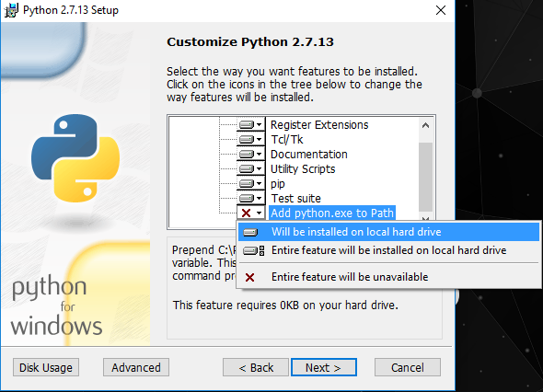Close the Python 2.7.13 Setup window
Image resolution: width=543 pixels, height=392 pixels.
[441, 10]
